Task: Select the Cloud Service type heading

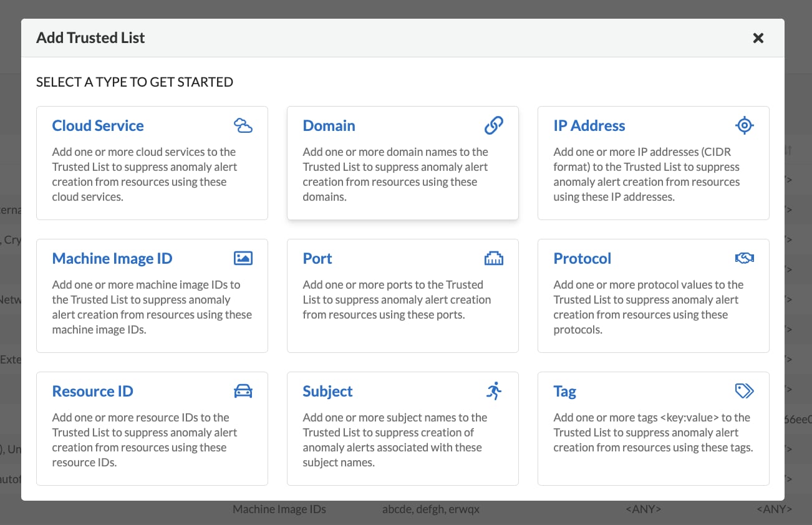Action: [98, 125]
